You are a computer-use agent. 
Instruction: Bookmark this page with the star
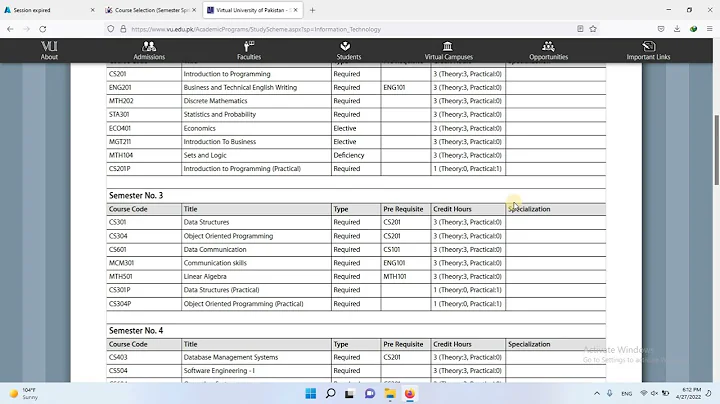point(593,29)
